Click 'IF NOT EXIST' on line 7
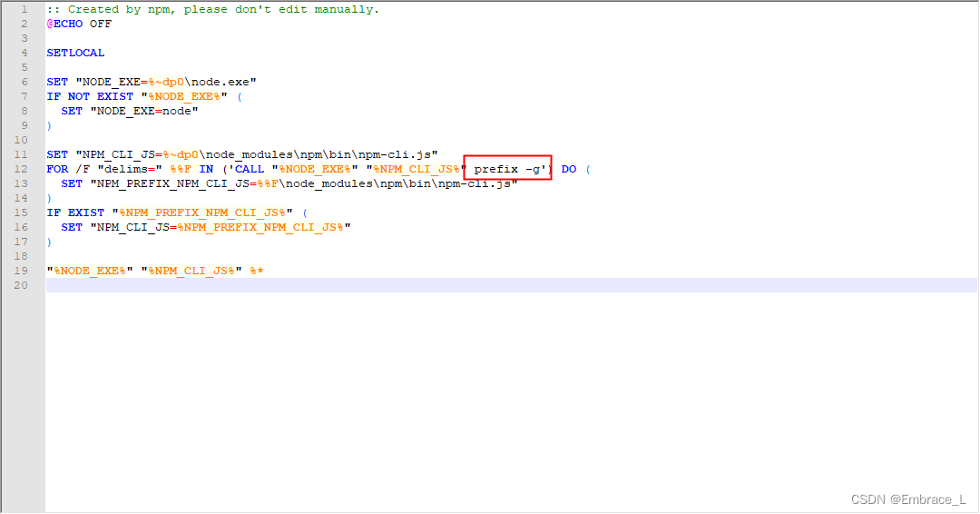Viewport: 980px width, 514px height. pyautogui.click(x=90, y=96)
